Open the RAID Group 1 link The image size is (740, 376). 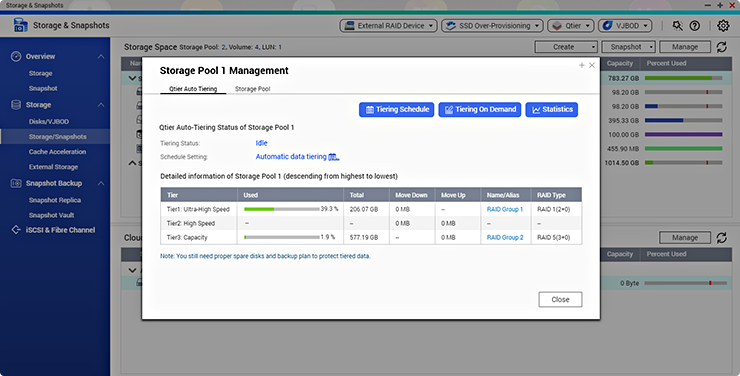pyautogui.click(x=505, y=209)
